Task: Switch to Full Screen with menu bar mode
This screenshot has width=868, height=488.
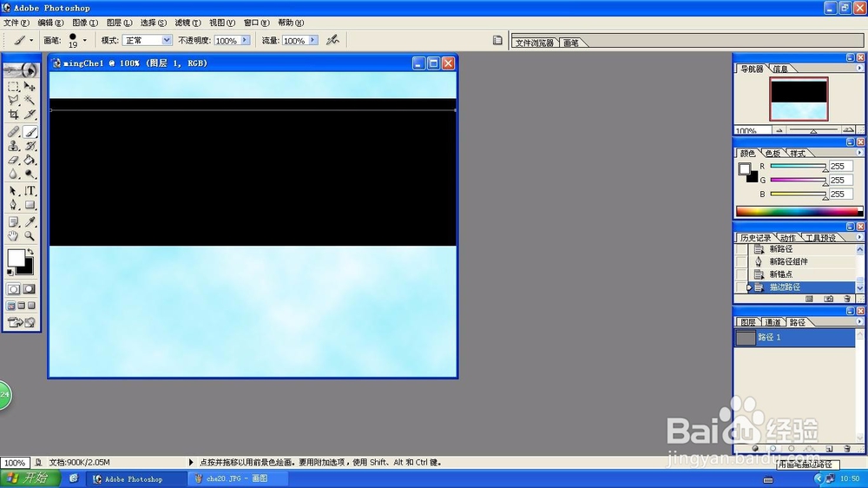Action: point(21,306)
